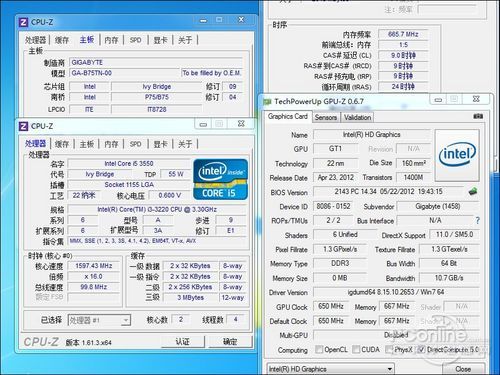Click the 确定 button in CPU-Z
The image size is (500, 375).
[x=230, y=342]
